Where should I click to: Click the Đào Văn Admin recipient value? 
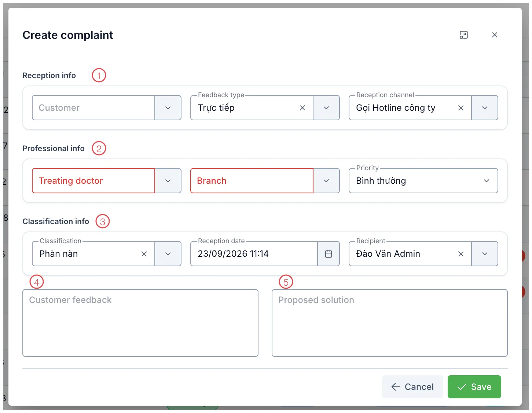(388, 254)
